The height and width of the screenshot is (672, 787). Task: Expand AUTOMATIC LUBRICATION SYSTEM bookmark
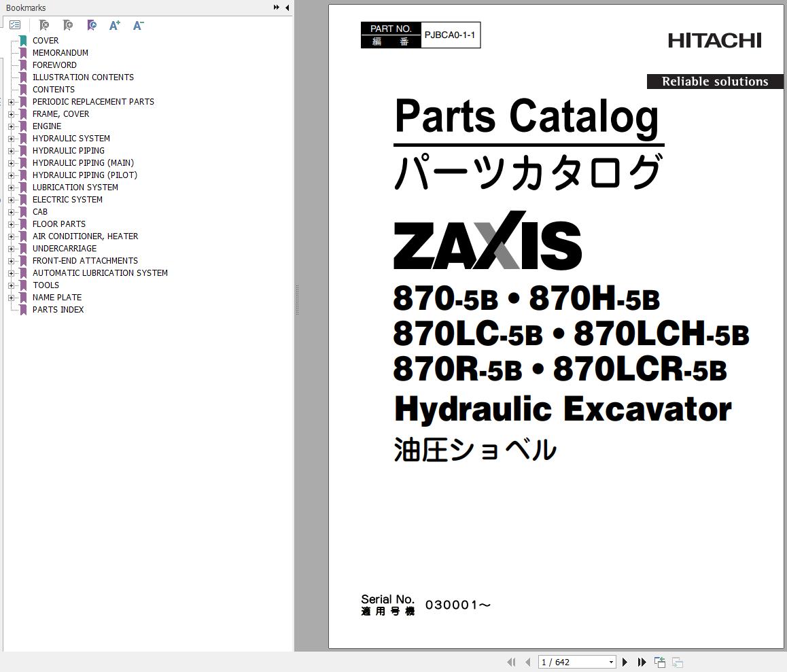point(11,274)
